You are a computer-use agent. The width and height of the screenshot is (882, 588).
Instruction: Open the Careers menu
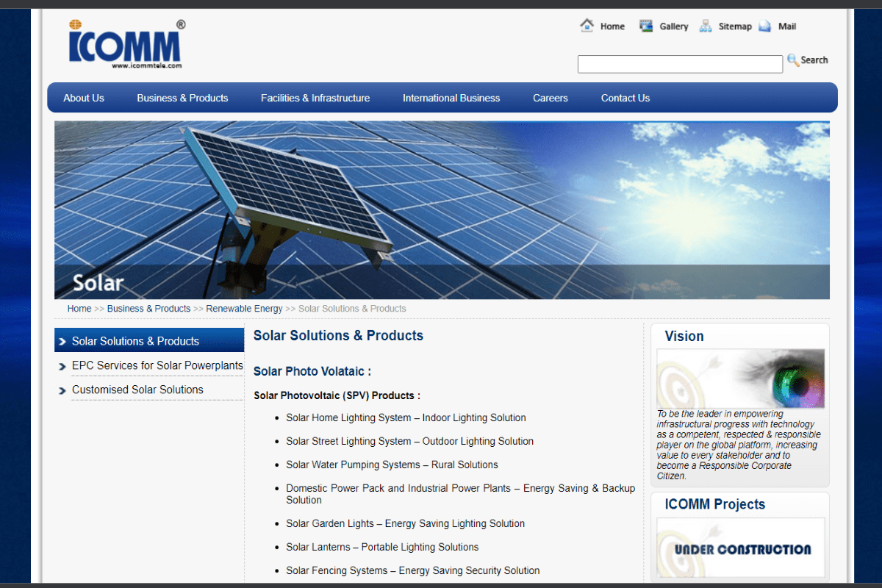[x=550, y=97]
